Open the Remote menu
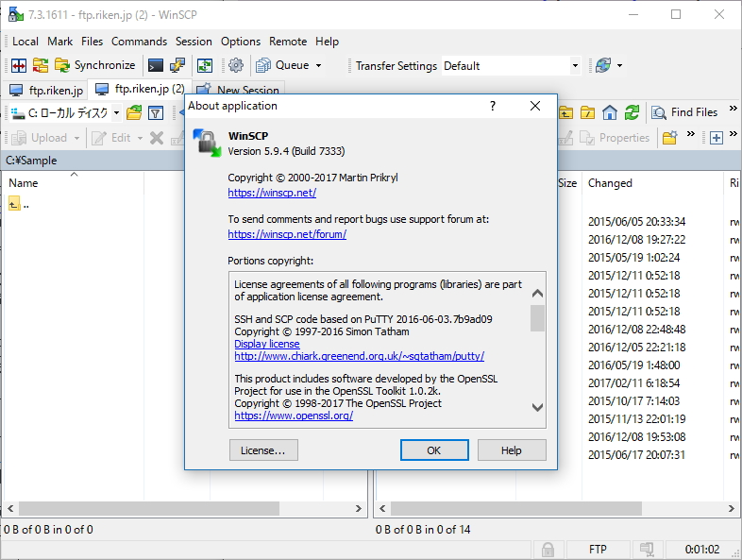742x560 pixels. [x=288, y=42]
